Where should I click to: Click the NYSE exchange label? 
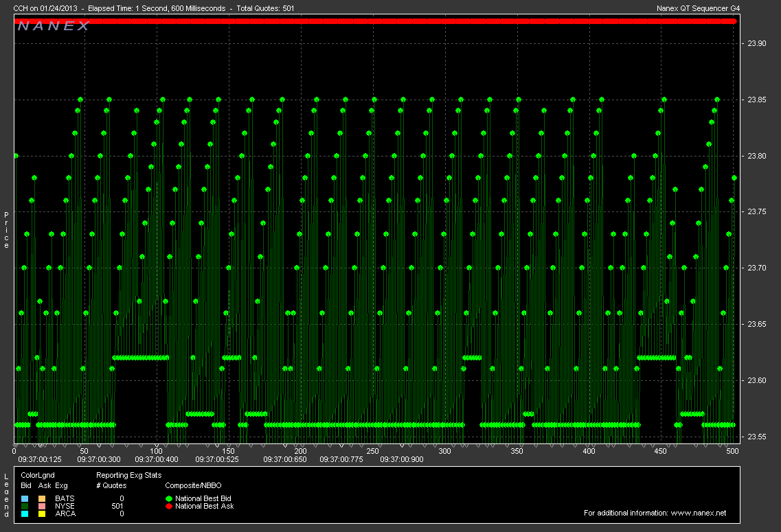[65, 506]
